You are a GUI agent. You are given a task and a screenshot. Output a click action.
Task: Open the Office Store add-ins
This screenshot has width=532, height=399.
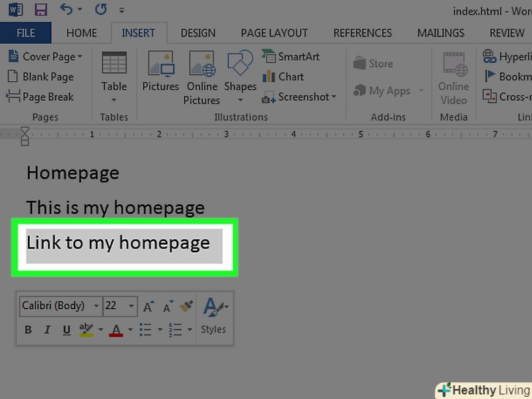(x=373, y=64)
